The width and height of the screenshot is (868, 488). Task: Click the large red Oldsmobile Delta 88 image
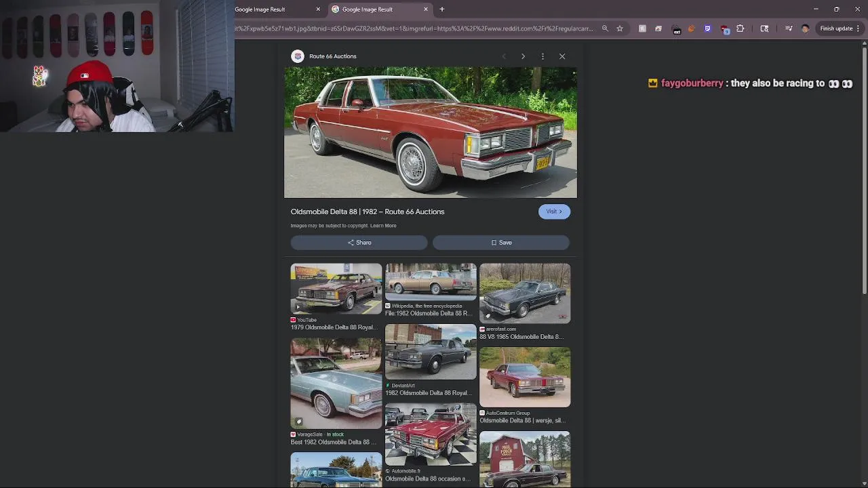[431, 132]
